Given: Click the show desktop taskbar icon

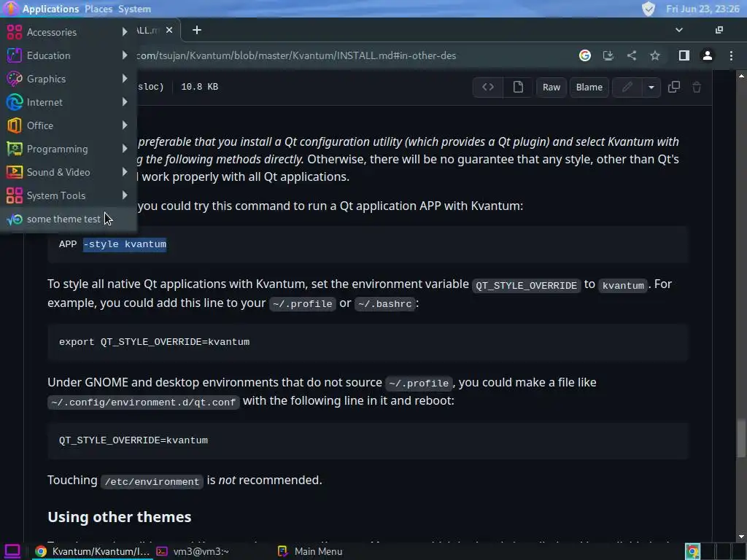Looking at the screenshot, I should pos(12,551).
